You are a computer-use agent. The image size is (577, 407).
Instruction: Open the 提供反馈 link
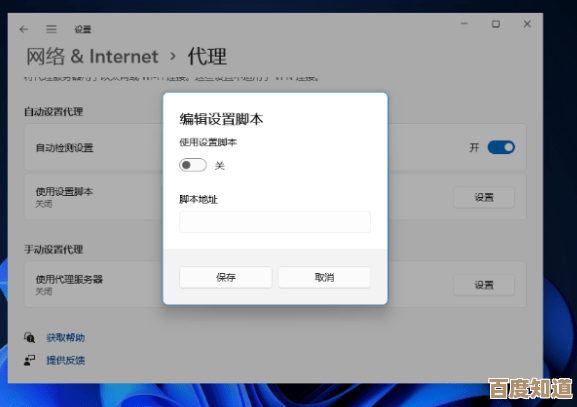(66, 360)
